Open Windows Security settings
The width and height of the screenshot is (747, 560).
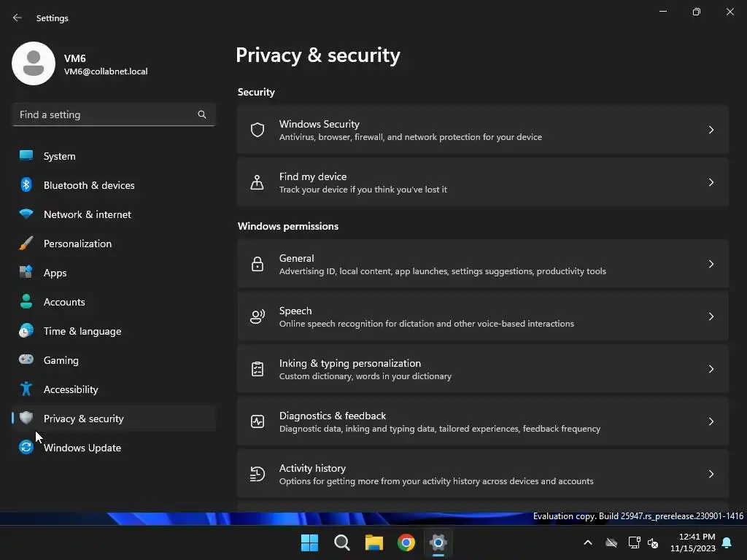(x=483, y=130)
